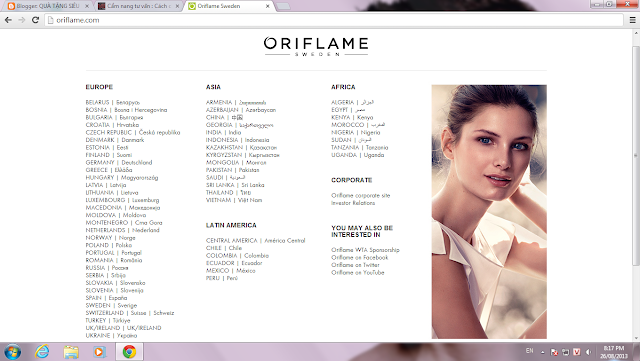Select MEXICO | México link

[231, 271]
